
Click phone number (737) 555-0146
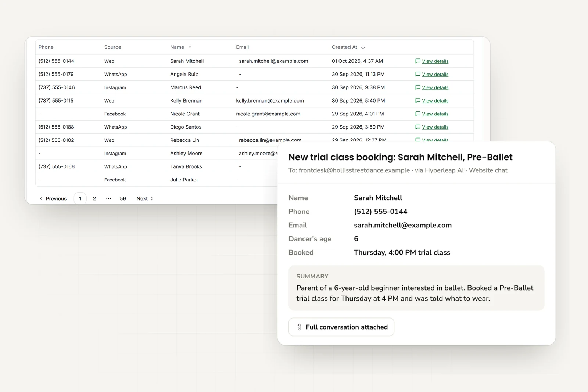57,87
